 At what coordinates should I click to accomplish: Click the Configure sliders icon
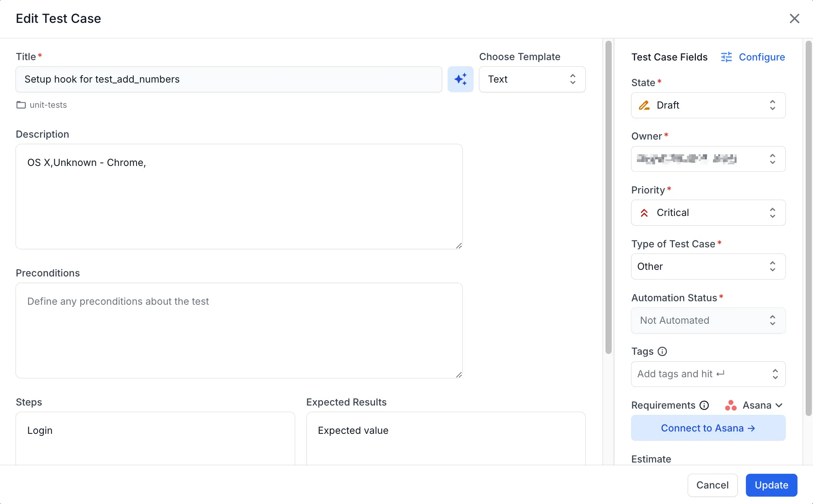pos(726,57)
